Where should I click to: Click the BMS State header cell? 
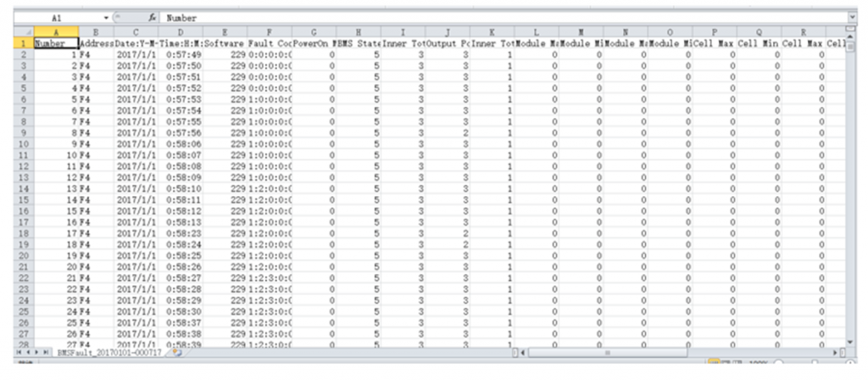point(359,42)
